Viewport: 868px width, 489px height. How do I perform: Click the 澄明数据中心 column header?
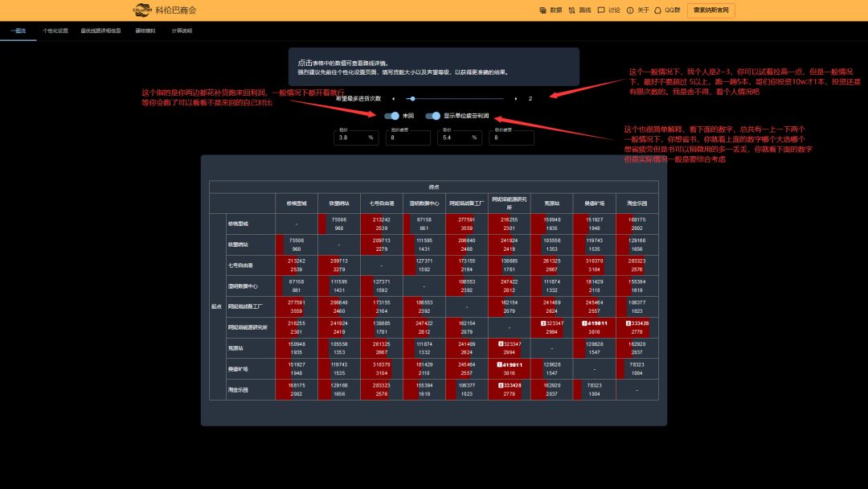pyautogui.click(x=424, y=203)
